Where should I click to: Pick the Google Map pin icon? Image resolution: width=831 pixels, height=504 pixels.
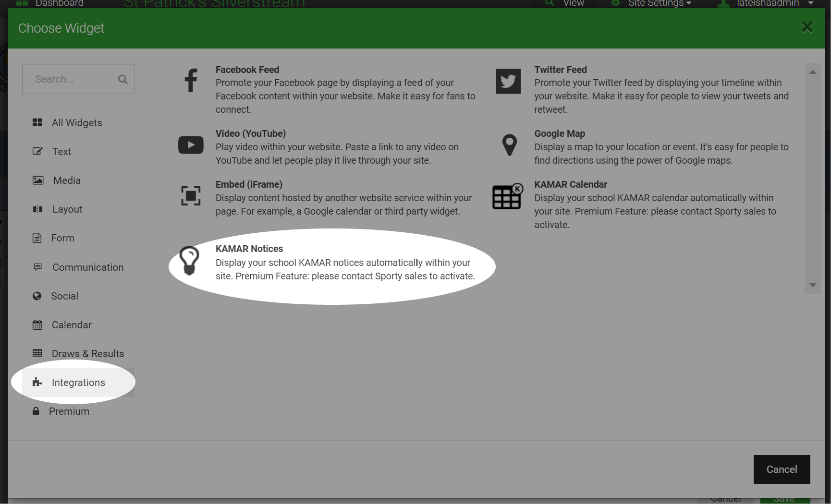tap(509, 144)
